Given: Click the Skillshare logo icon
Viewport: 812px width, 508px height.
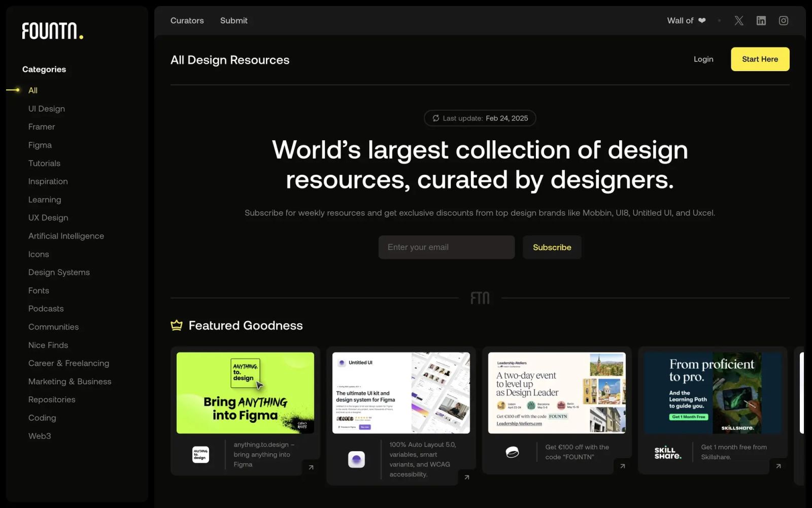Looking at the screenshot, I should coord(668,453).
